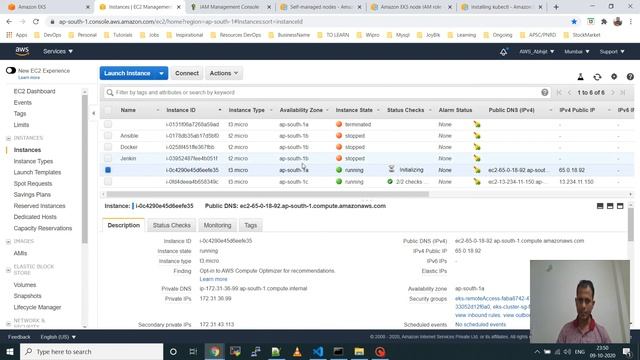Bookmark this page star icon
This screenshot has height=360, width=640.
(x=574, y=22)
